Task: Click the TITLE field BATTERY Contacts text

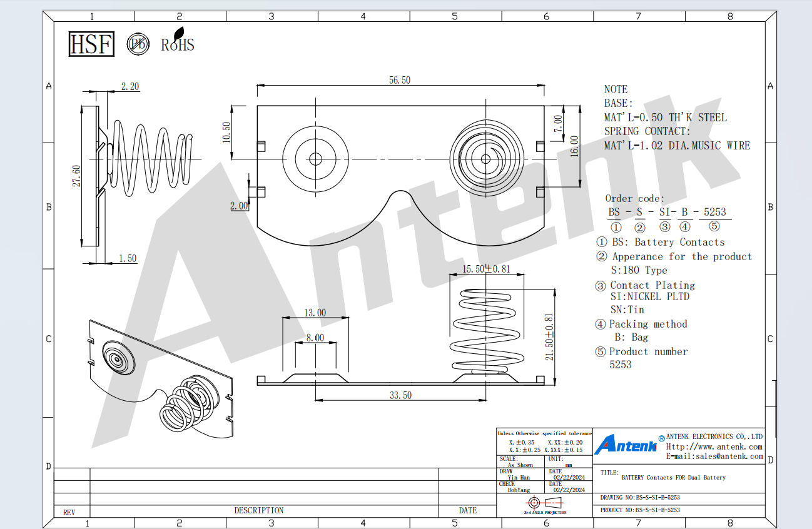Action: tap(674, 478)
